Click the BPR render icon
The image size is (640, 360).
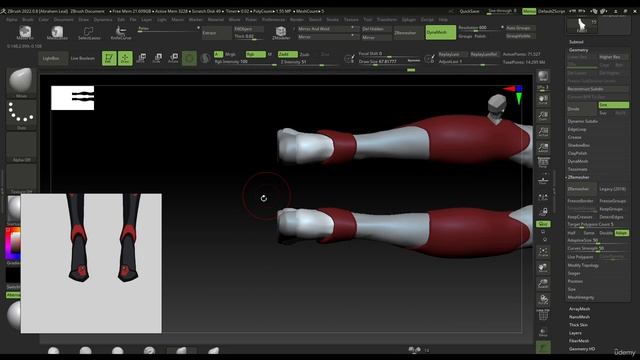coord(543,76)
